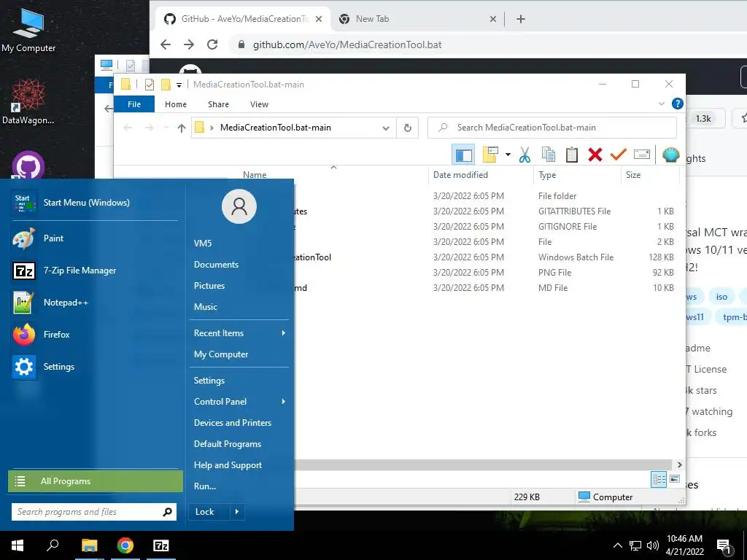Open the View ribbon tab
The width and height of the screenshot is (747, 560).
259,104
